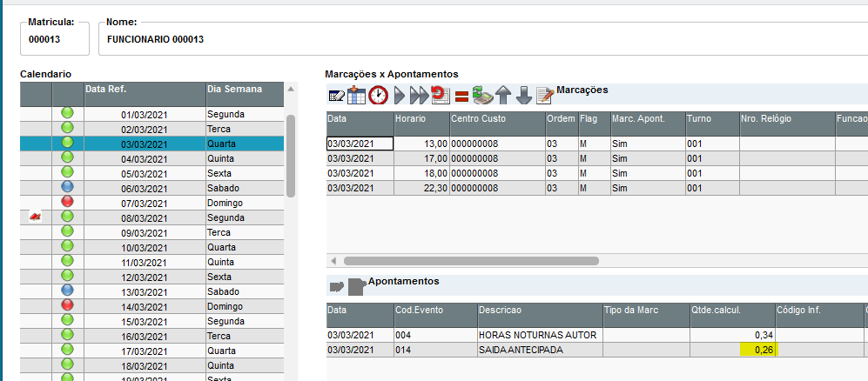Image resolution: width=868 pixels, height=381 pixels.
Task: Select calendar date 09/03/2021
Action: click(x=144, y=233)
